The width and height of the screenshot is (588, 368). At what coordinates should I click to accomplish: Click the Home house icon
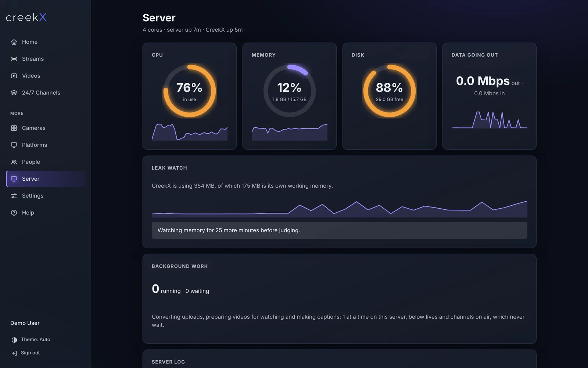(x=14, y=42)
